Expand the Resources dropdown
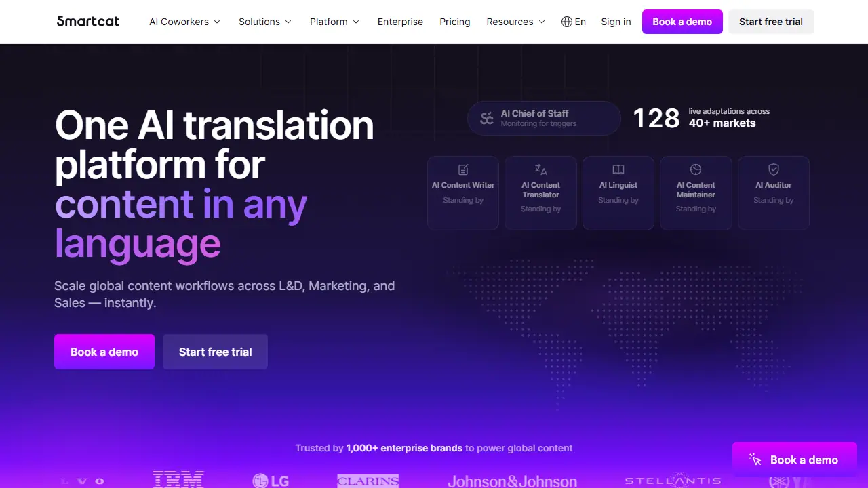This screenshot has width=868, height=488. pyautogui.click(x=516, y=22)
